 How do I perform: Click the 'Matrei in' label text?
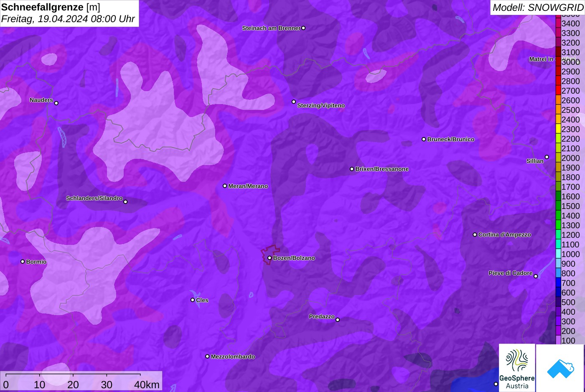541,59
